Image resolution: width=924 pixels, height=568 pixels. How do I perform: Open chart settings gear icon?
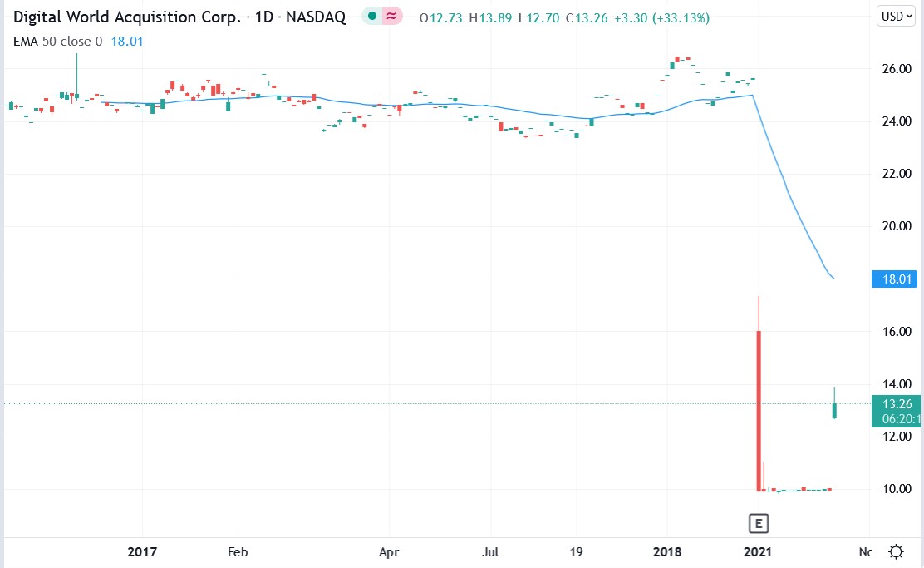coord(896,552)
